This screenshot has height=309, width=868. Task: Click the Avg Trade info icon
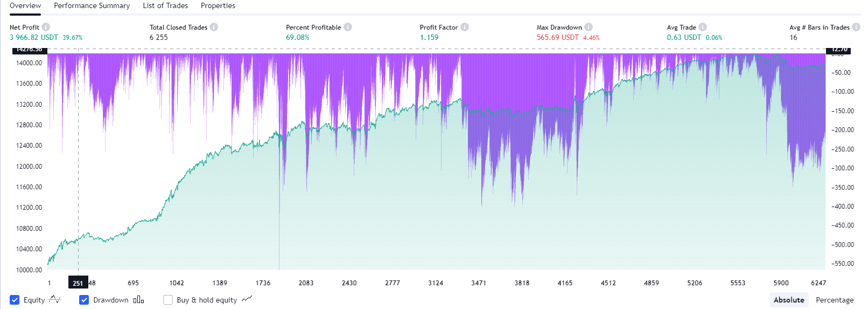coord(703,27)
